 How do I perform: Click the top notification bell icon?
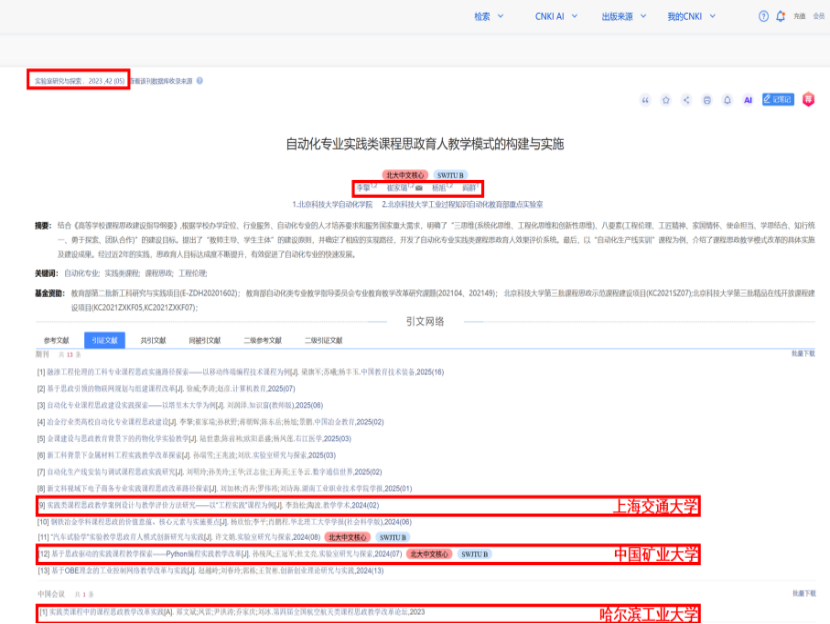(x=780, y=16)
